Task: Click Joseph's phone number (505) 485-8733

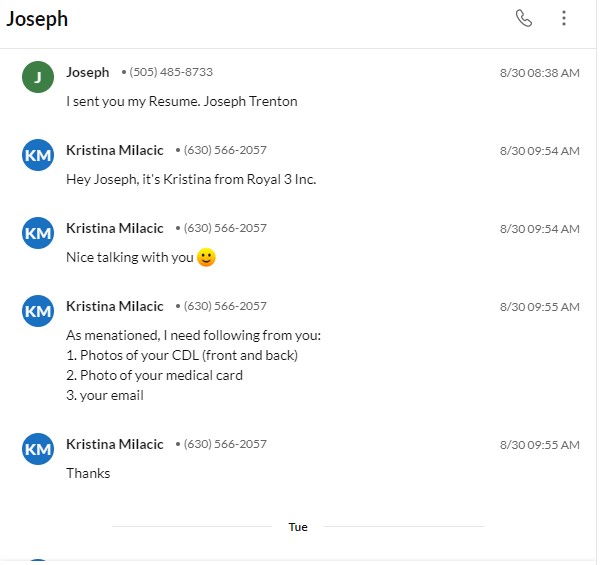Action: pyautogui.click(x=170, y=72)
